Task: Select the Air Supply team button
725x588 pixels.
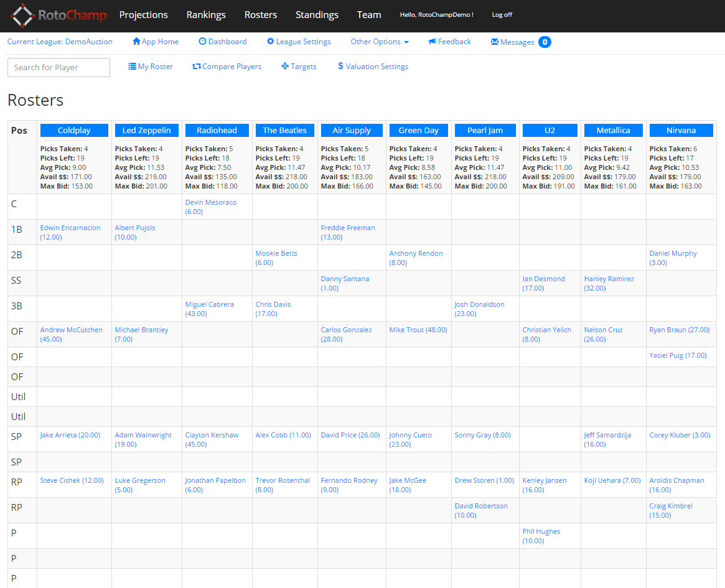Action: 352,131
